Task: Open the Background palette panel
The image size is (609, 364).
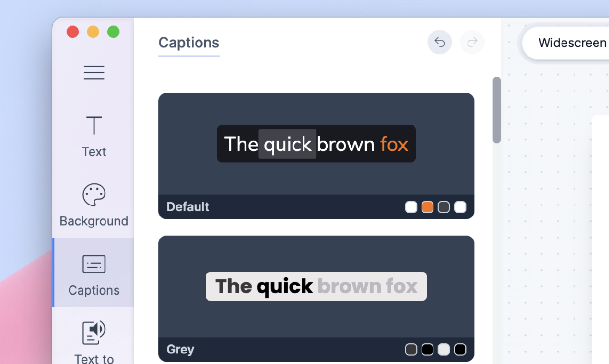Action: tap(94, 205)
